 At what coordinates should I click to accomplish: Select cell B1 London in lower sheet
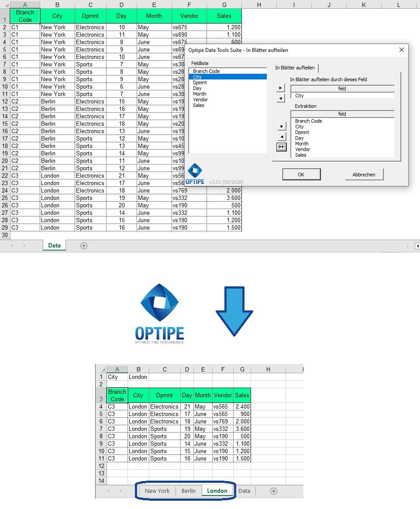[x=138, y=377]
